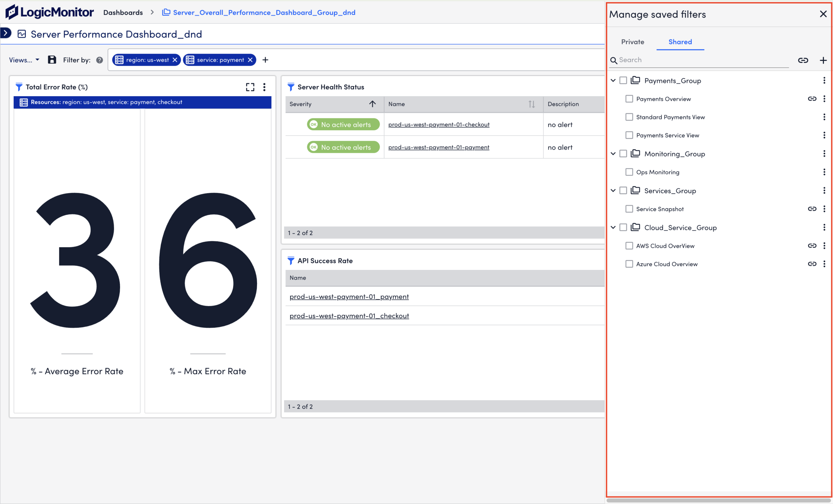Open Ops Monitoring options menu
This screenshot has width=833, height=504.
(824, 172)
